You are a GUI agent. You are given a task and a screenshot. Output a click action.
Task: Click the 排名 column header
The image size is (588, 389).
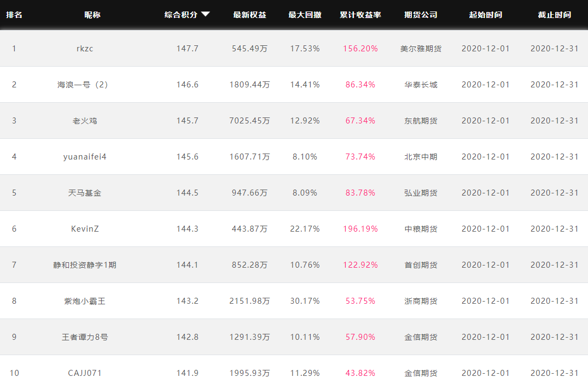[14, 15]
